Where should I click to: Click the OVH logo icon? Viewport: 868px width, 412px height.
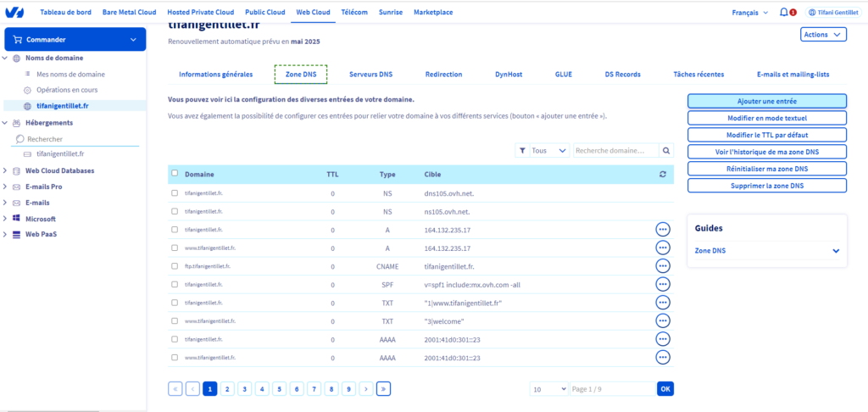(x=14, y=13)
